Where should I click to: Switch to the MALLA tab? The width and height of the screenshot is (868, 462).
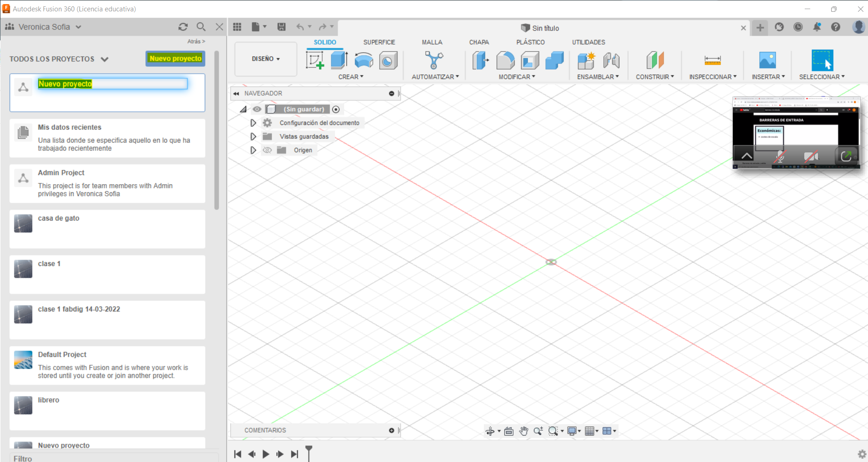click(x=432, y=42)
